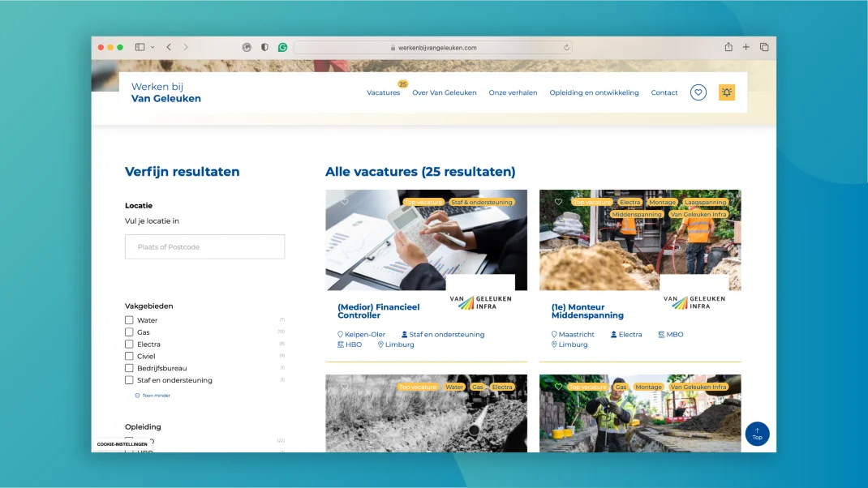Check the Bedrijfsbureau checkbox
The image size is (868, 488).
[129, 368]
